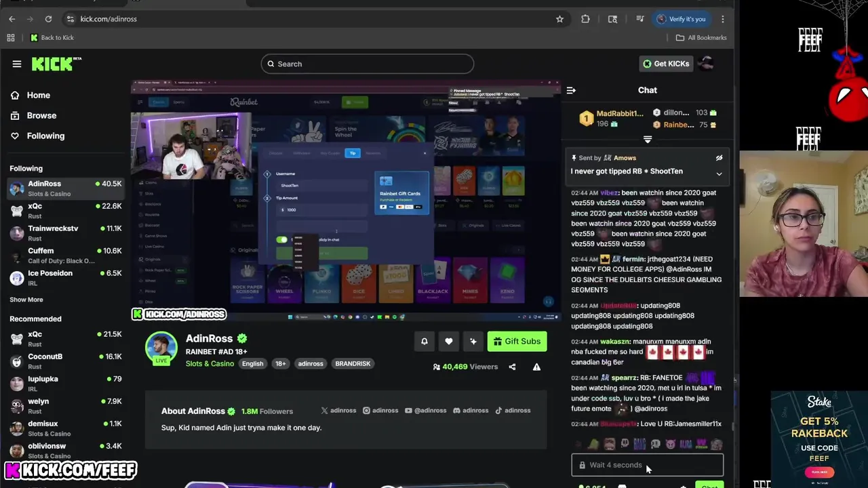The image size is (868, 488).
Task: Open the Ice Poseidon channel
Action: (65, 278)
